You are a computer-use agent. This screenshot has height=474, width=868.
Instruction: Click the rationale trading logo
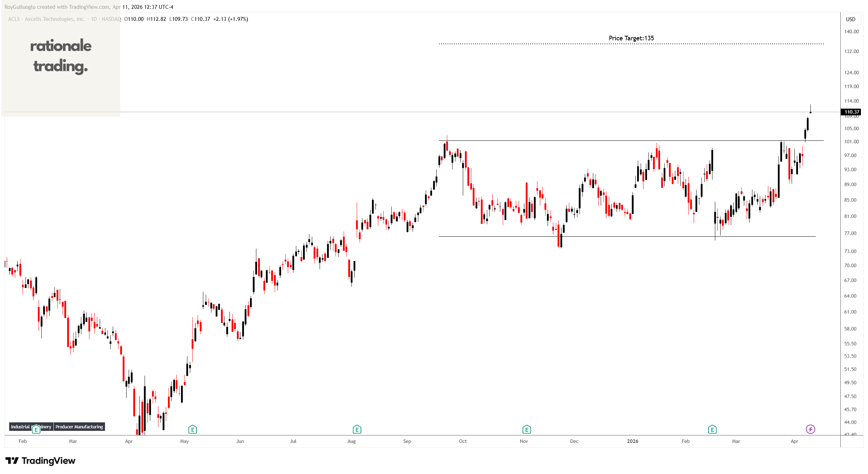coord(61,56)
